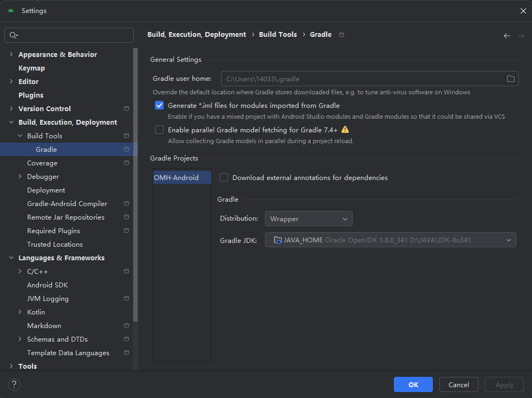Viewport: 532px width, 398px height.
Task: Click project-level icon beside Markdown
Action: [x=127, y=326]
